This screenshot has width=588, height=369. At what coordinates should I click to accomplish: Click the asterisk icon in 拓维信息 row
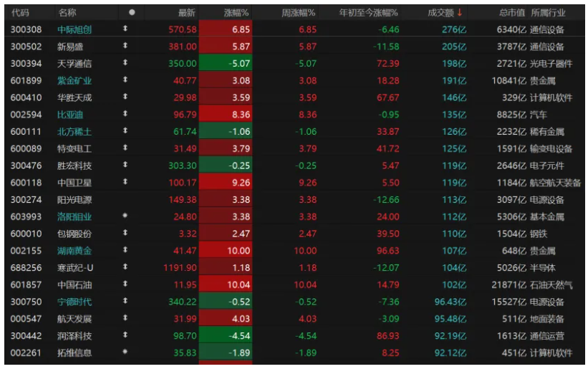pos(125,353)
